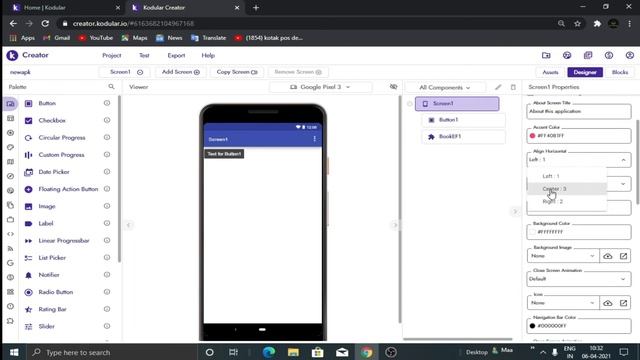
Task: Switch to the Home | Kodular browser tab
Action: (65, 7)
